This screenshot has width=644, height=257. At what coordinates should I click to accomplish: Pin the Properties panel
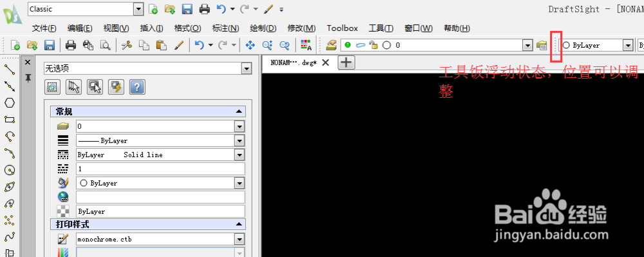(28, 77)
